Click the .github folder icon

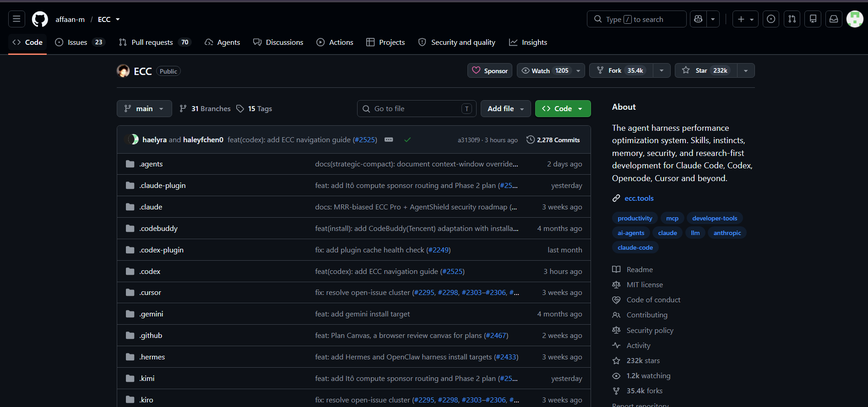(x=130, y=335)
